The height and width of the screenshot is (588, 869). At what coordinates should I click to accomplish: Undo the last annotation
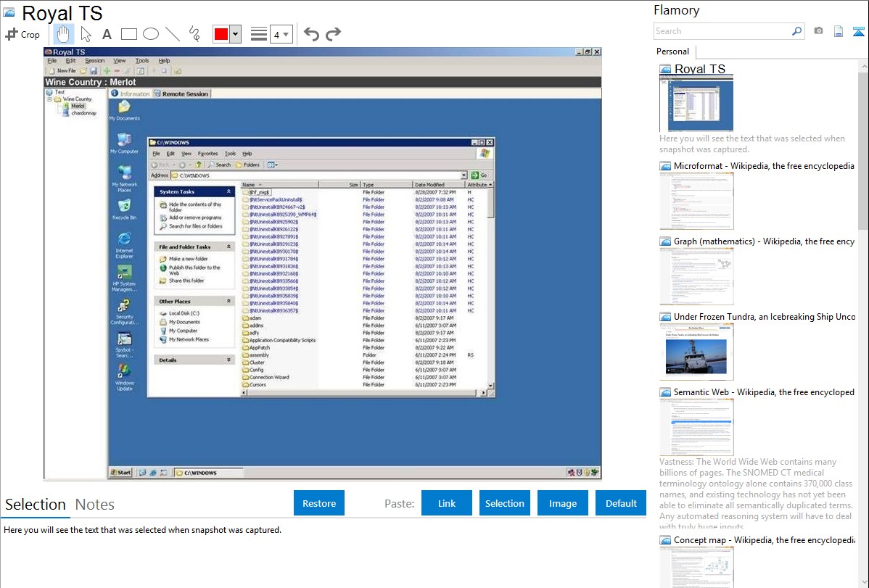pyautogui.click(x=311, y=34)
